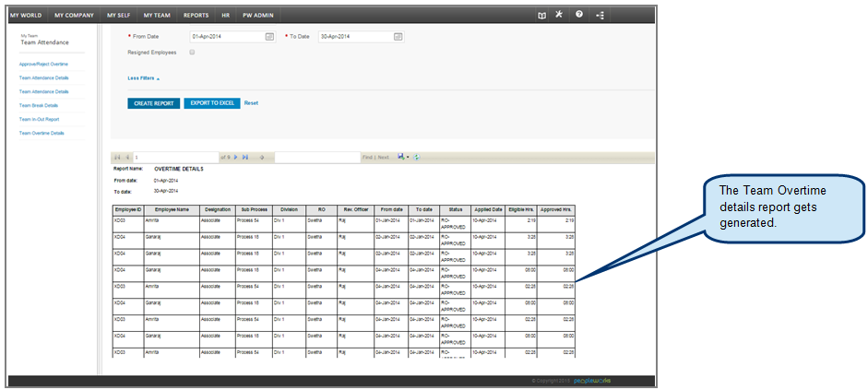Click the Rev. Officer column header

355,210
